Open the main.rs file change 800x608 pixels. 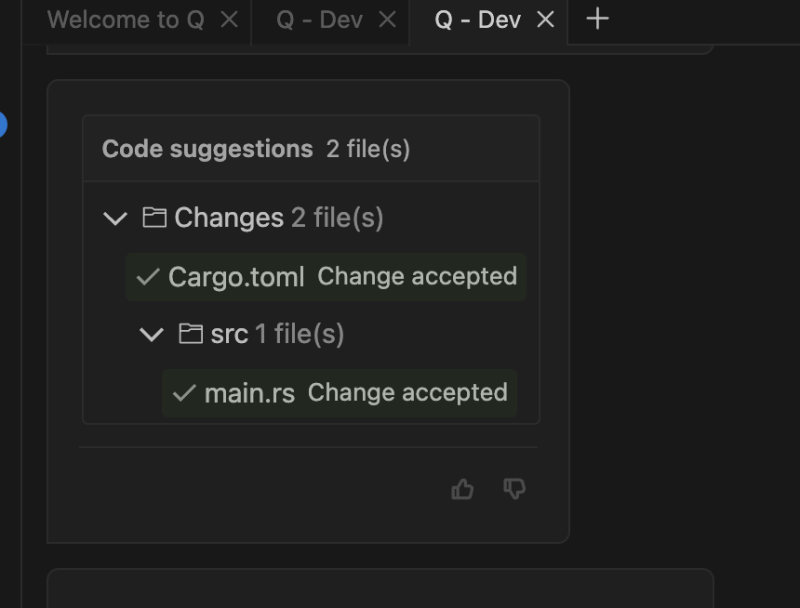(249, 393)
